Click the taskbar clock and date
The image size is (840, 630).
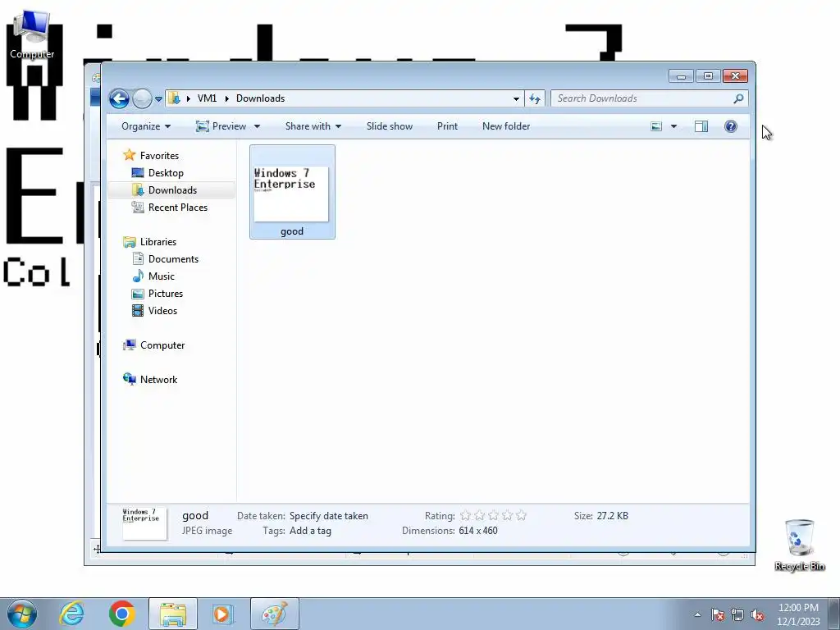pos(798,614)
